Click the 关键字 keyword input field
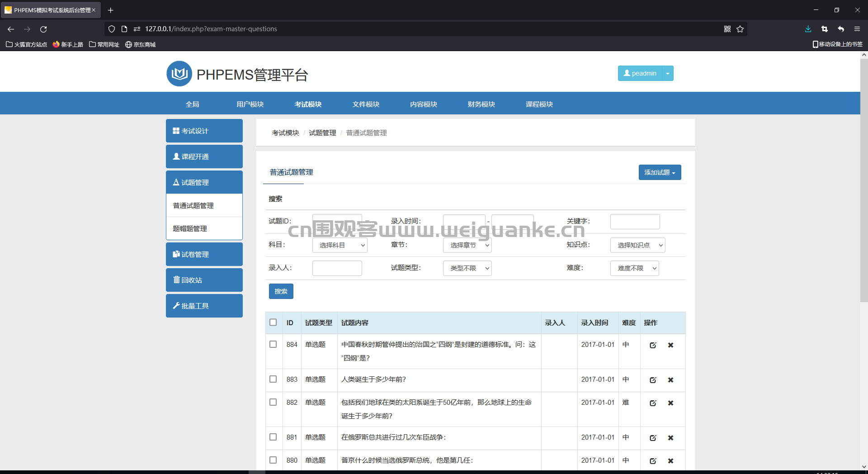This screenshot has width=868, height=474. point(635,222)
